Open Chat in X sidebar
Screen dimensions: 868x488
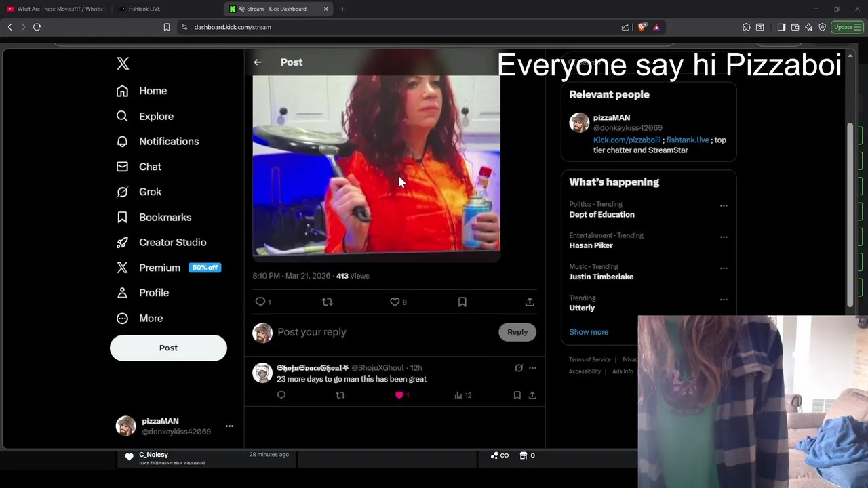tap(139, 167)
